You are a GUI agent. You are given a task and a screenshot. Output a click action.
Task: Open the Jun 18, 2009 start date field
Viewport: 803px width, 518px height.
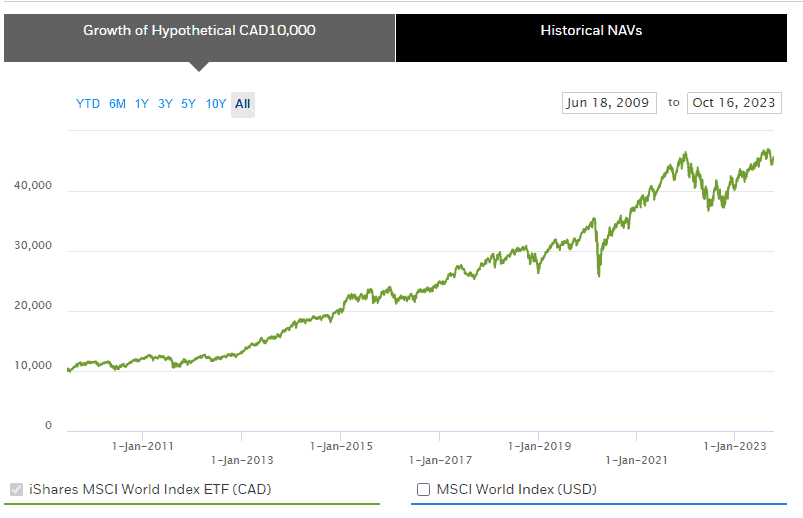(609, 103)
